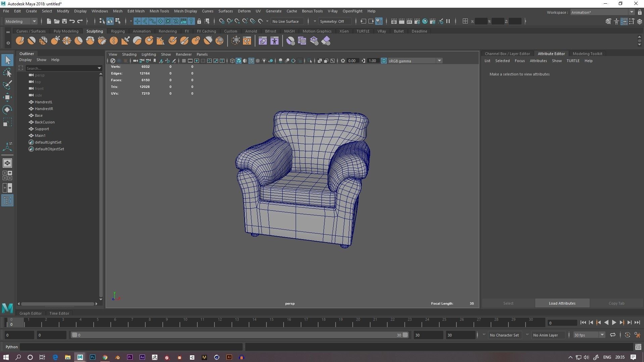Open the Deform menu
Screen dimensions: 644x362
(x=244, y=11)
